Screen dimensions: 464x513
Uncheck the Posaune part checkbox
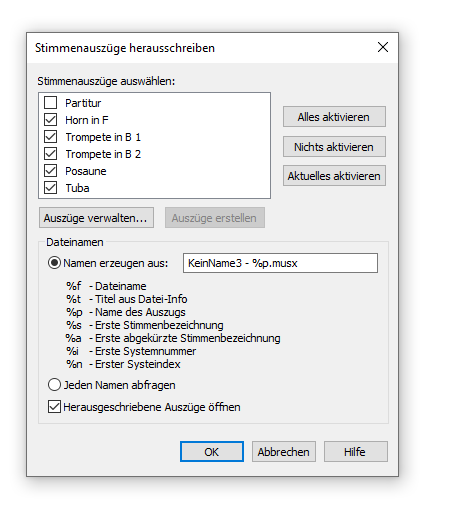click(51, 171)
